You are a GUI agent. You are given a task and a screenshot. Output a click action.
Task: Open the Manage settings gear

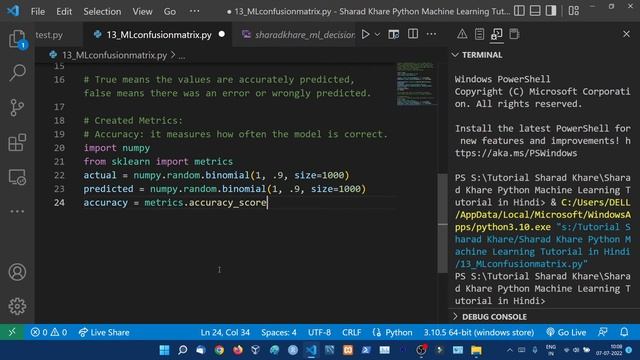tap(17, 306)
